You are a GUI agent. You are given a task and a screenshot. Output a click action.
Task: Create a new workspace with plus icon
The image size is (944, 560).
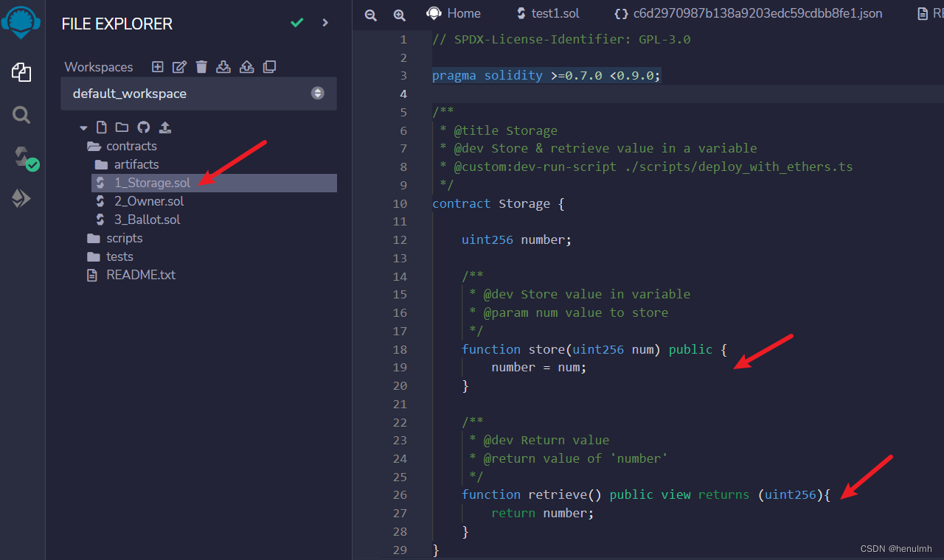tap(157, 67)
